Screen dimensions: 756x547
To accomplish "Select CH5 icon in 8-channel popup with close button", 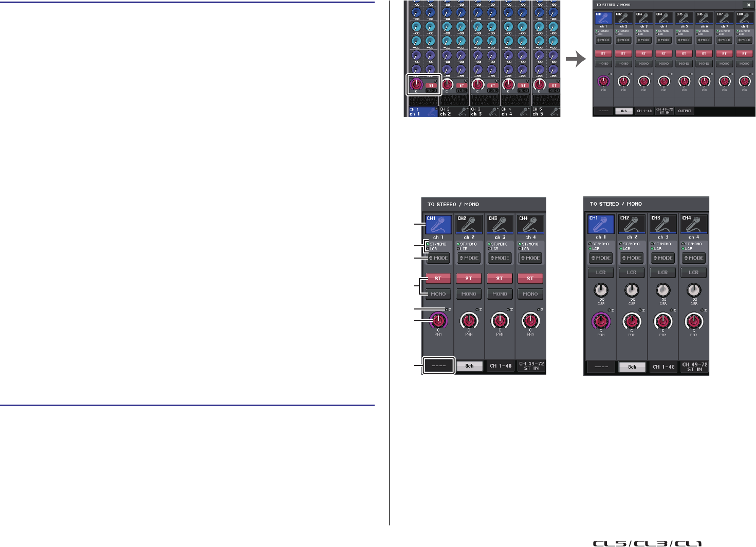I will point(684,18).
